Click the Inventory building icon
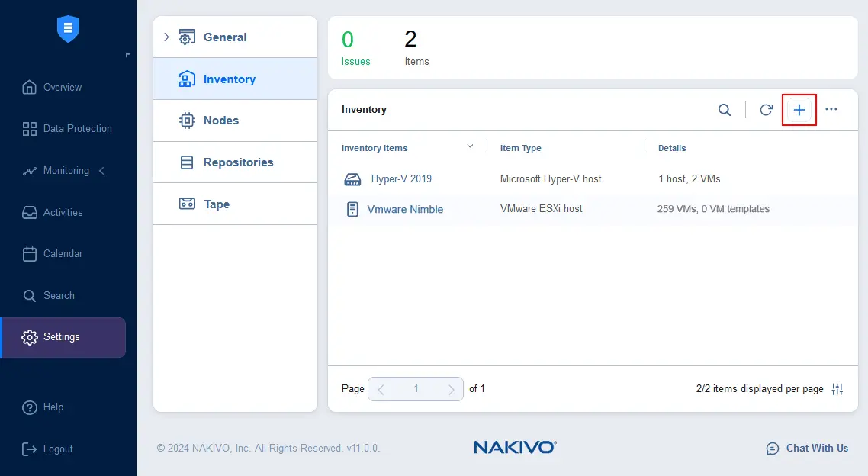Image resolution: width=868 pixels, height=476 pixels. (187, 79)
